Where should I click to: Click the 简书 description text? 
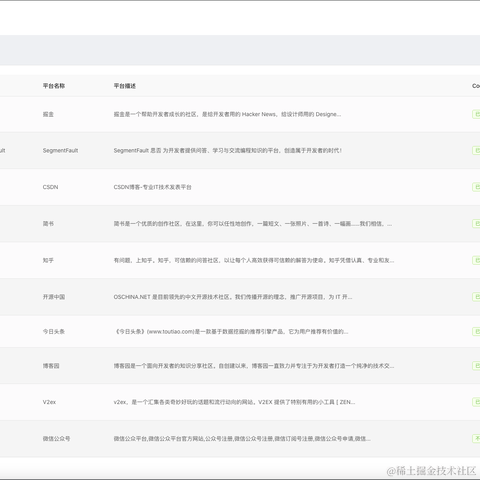(x=253, y=224)
